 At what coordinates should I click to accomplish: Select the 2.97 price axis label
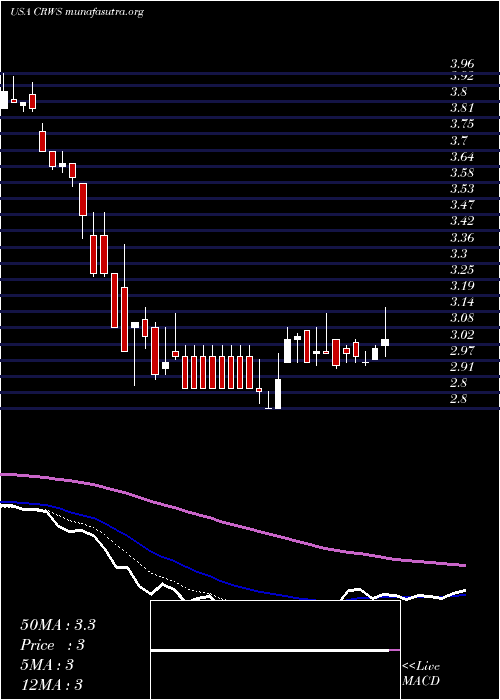click(x=462, y=350)
